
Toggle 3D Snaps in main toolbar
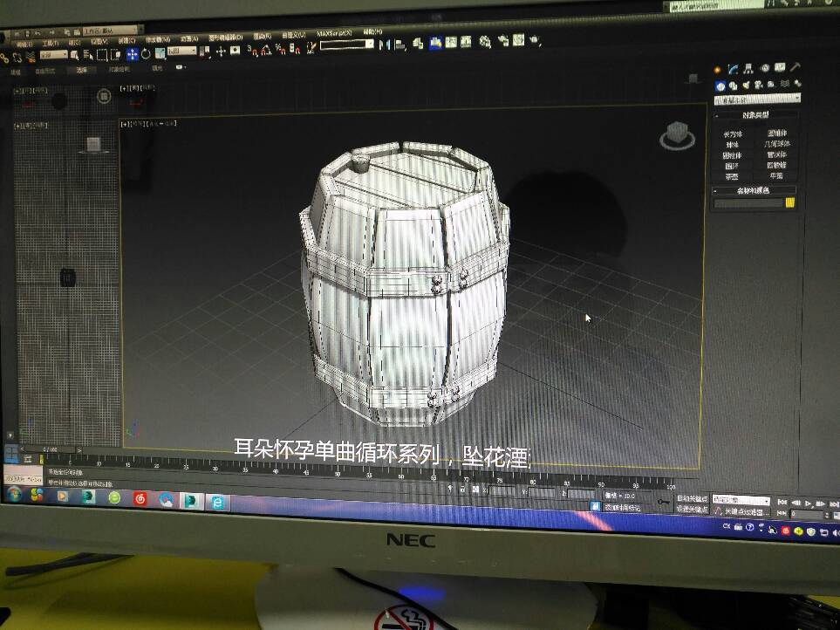click(x=252, y=51)
